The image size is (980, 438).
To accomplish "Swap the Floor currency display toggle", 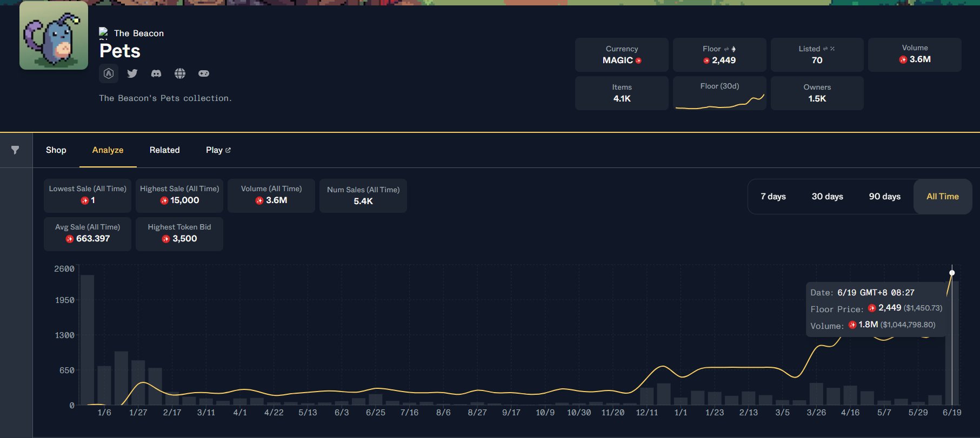I will pyautogui.click(x=730, y=49).
